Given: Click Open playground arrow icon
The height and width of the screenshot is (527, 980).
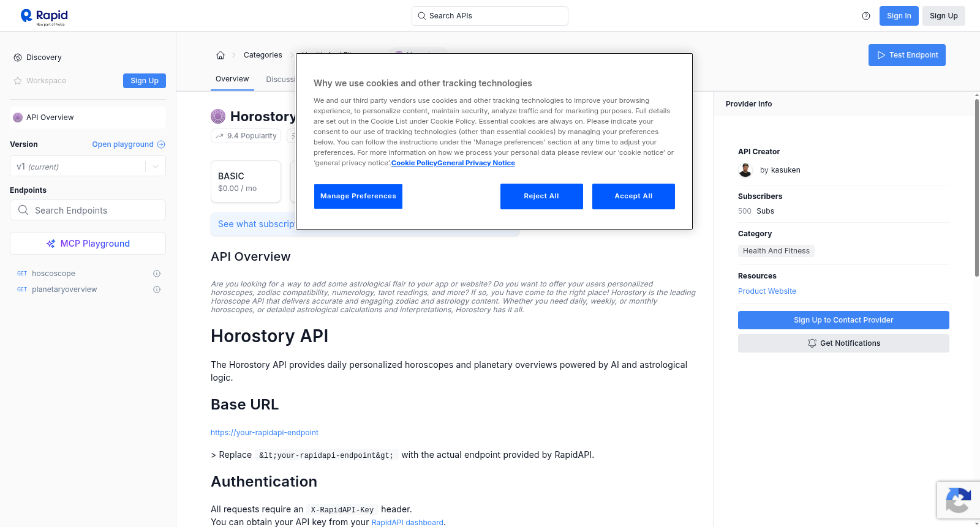Looking at the screenshot, I should tap(161, 144).
